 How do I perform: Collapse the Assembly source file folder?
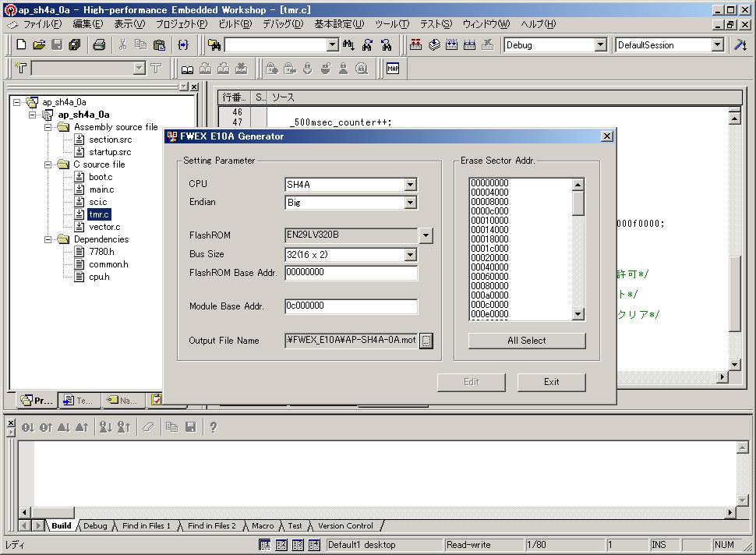48,127
